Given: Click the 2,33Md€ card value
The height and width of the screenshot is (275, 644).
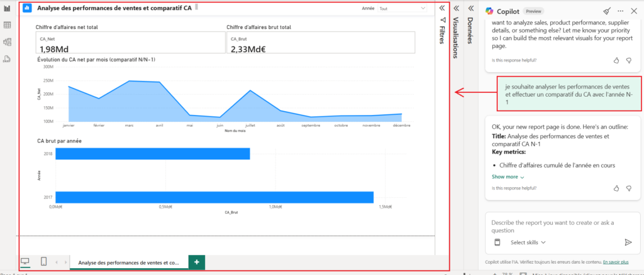Looking at the screenshot, I should click(247, 49).
